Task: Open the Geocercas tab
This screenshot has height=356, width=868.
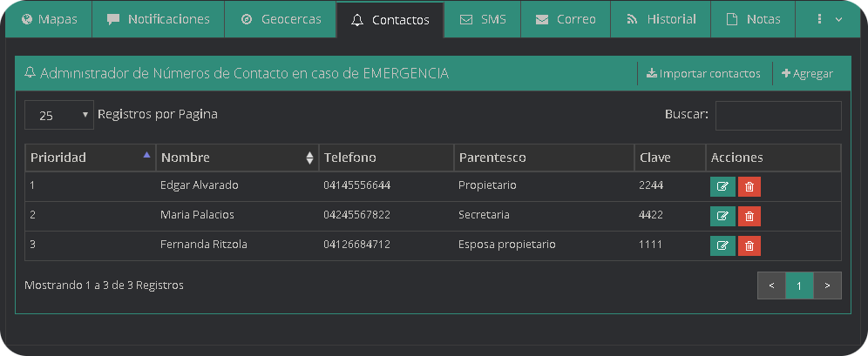Action: tap(281, 19)
